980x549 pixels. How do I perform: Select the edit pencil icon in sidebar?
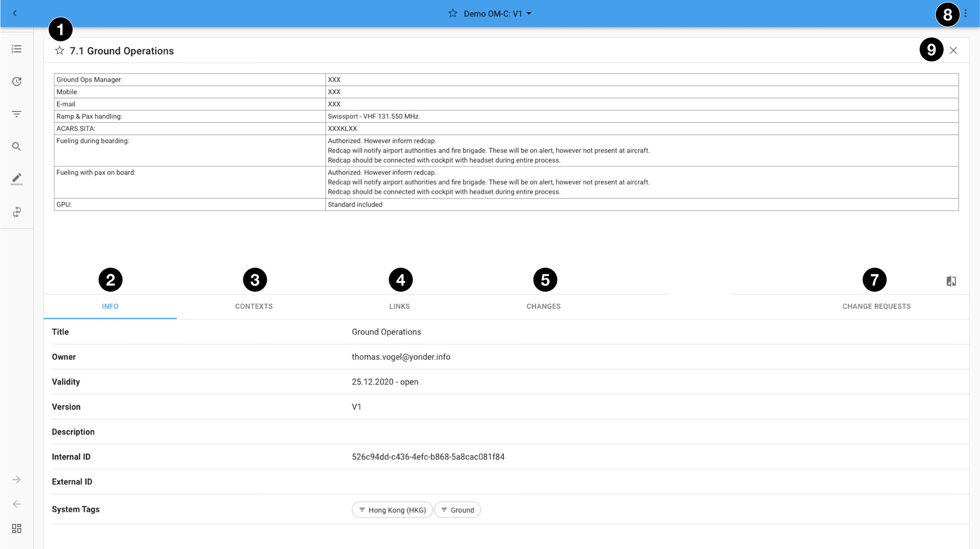[17, 179]
